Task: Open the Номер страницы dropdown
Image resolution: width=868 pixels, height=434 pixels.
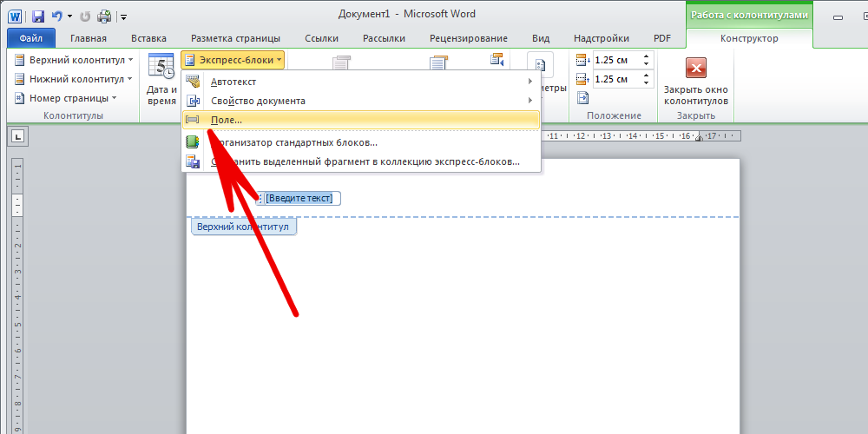Action: pyautogui.click(x=65, y=98)
